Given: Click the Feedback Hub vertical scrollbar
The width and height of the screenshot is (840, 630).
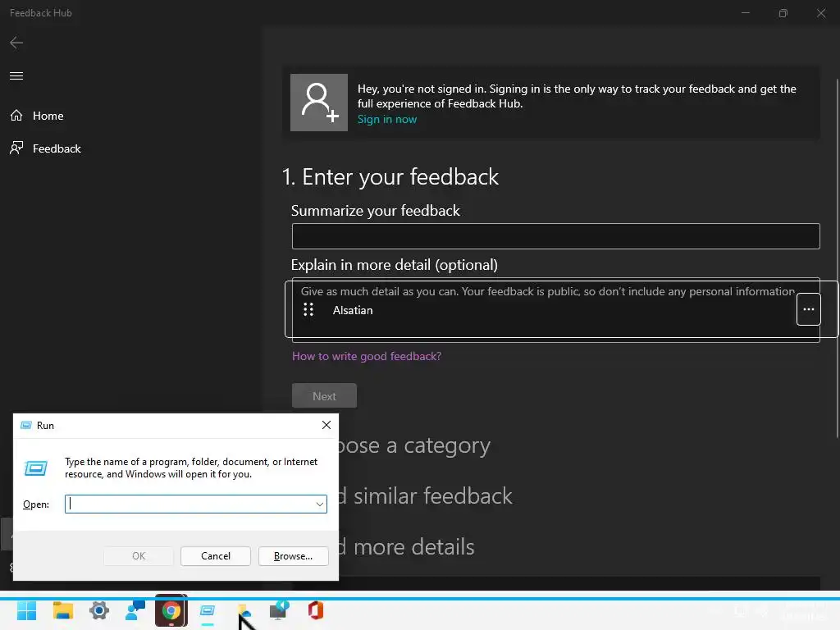Looking at the screenshot, I should (x=837, y=257).
